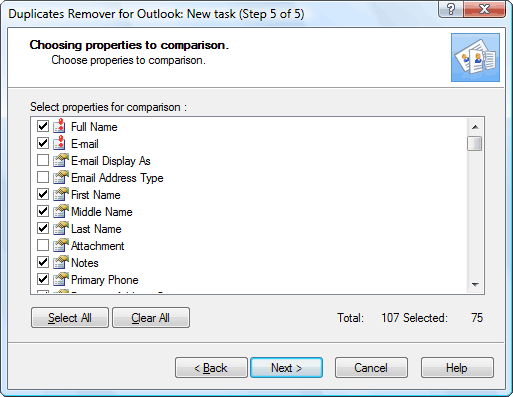Enable the E-mail Display As checkbox

pos(43,160)
